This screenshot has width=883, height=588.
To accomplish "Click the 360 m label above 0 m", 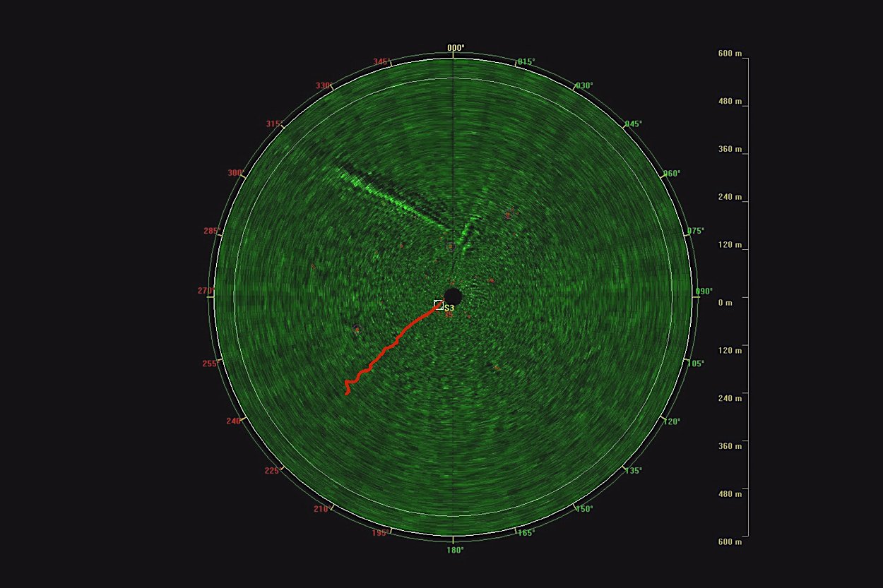I will 730,149.
